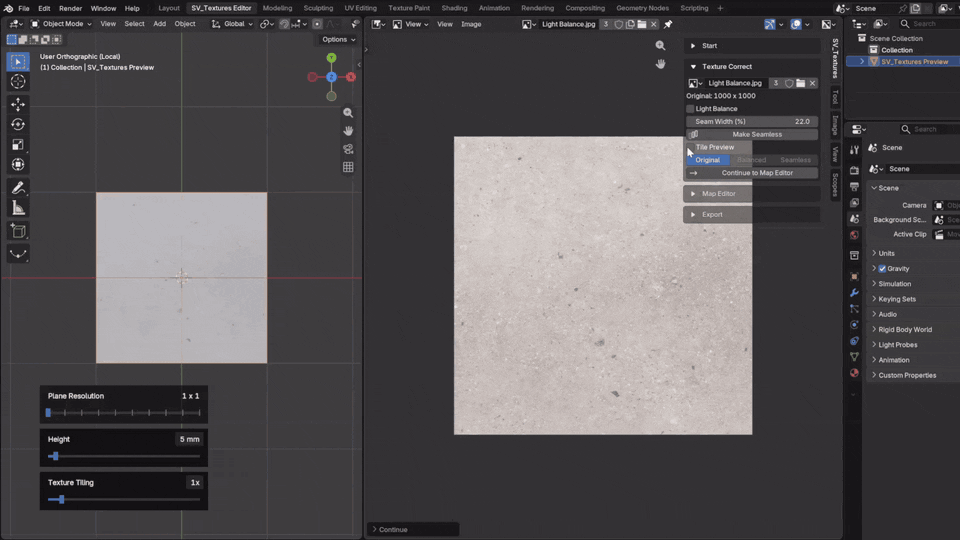The image size is (960, 540).
Task: Select the Measure tool
Action: 18,208
